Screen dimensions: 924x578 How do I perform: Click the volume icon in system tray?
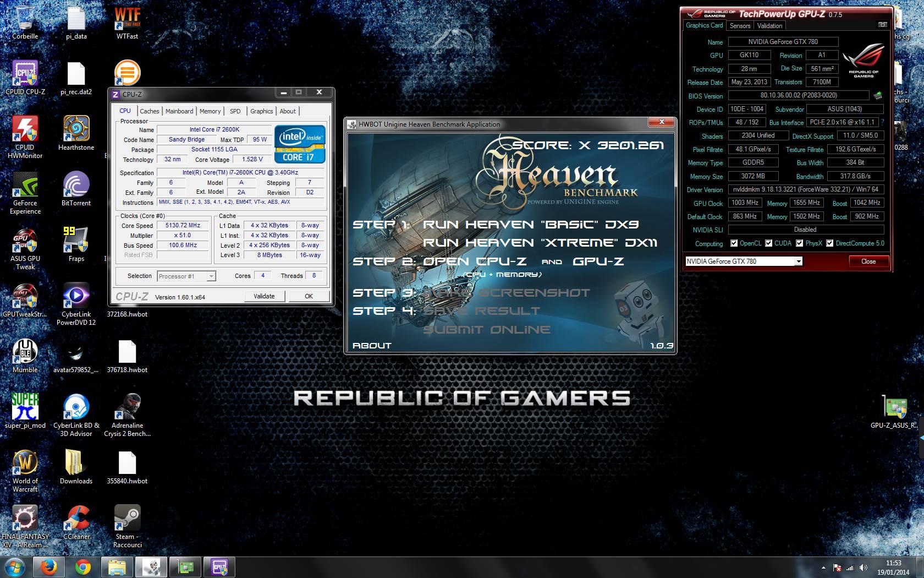[864, 568]
